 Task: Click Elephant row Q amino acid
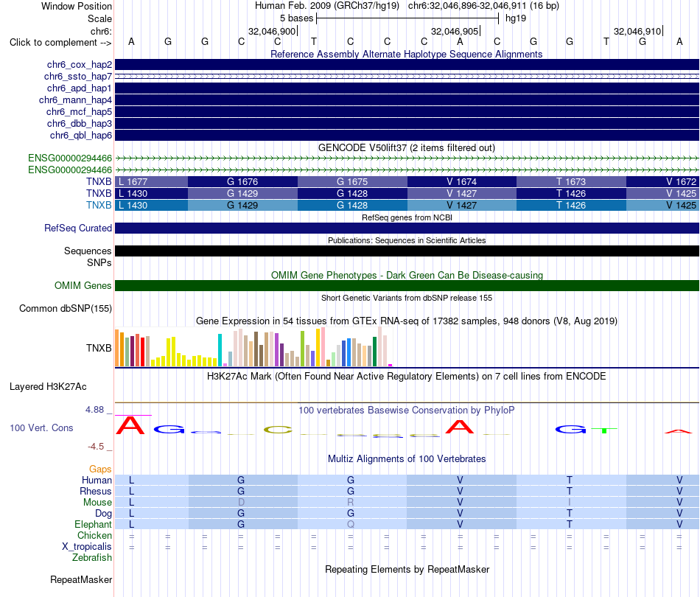tap(351, 524)
